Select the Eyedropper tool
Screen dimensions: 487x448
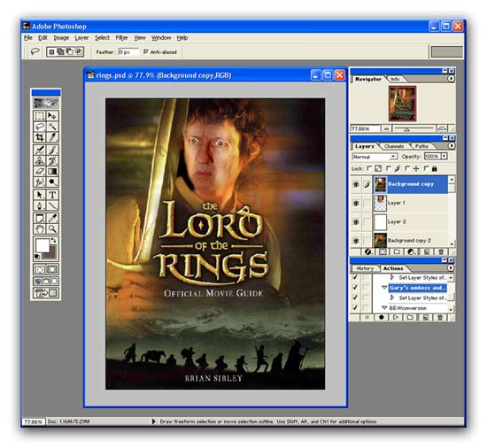[52, 219]
